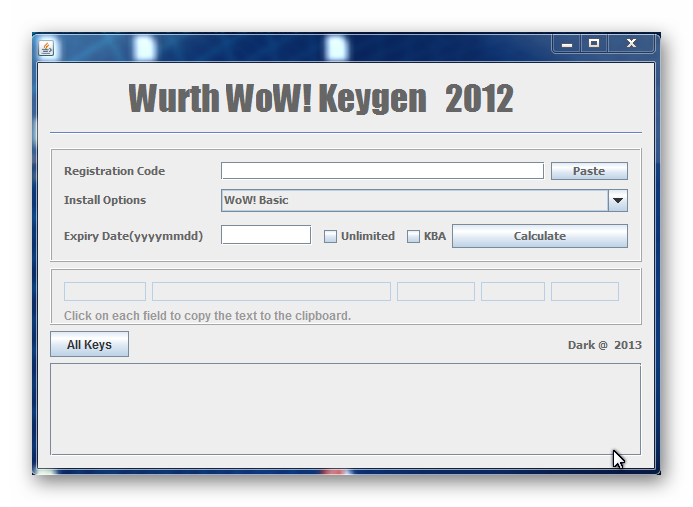The image size is (693, 507).
Task: Click the third output key field
Action: tap(436, 292)
